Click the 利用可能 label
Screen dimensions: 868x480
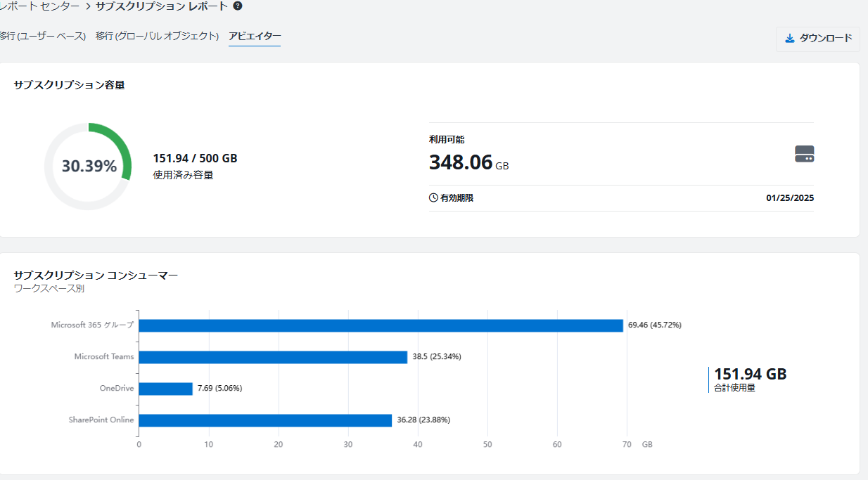(x=447, y=140)
